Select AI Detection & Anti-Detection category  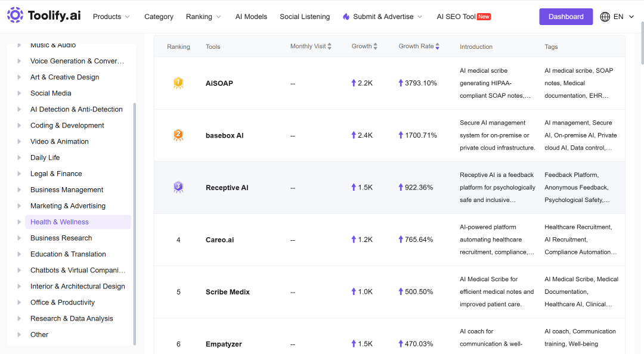pos(76,109)
